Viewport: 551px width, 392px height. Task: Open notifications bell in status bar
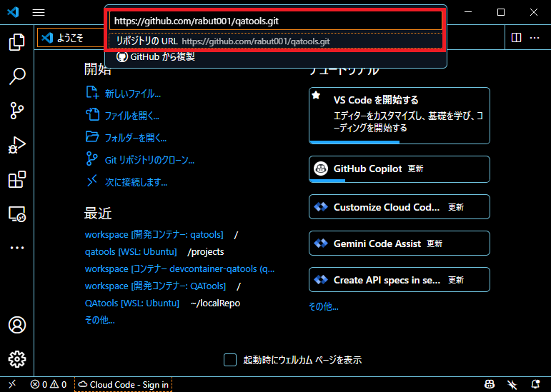click(x=535, y=385)
